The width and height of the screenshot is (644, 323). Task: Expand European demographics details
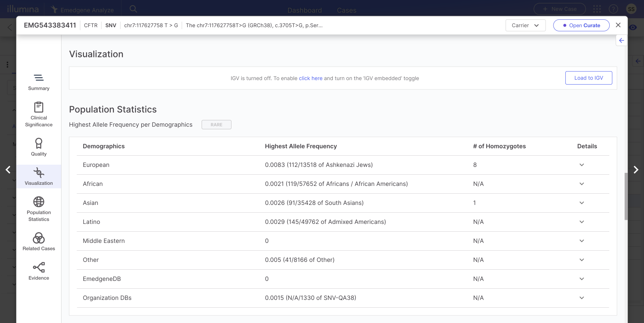tap(581, 165)
